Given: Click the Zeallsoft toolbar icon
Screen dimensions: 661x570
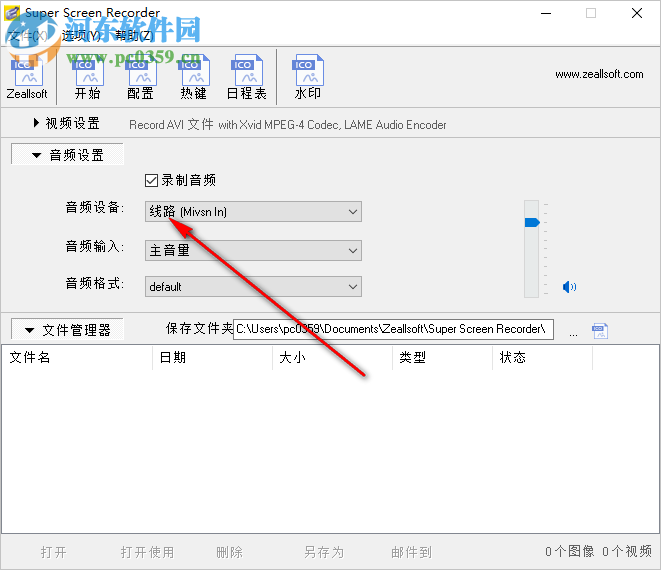Looking at the screenshot, I should pos(27,77).
